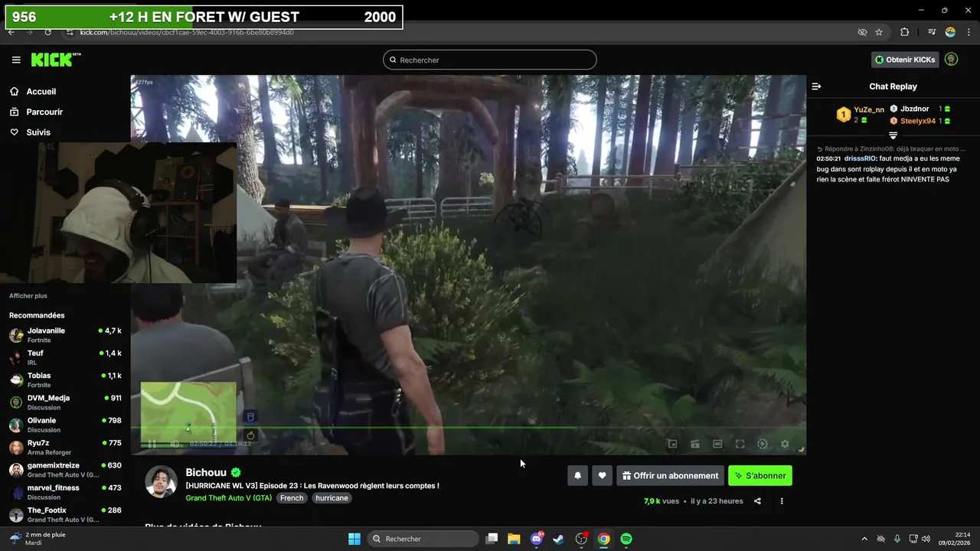Screen dimensions: 980x551
Task: Open the user profile avatar menu
Action: (951, 59)
